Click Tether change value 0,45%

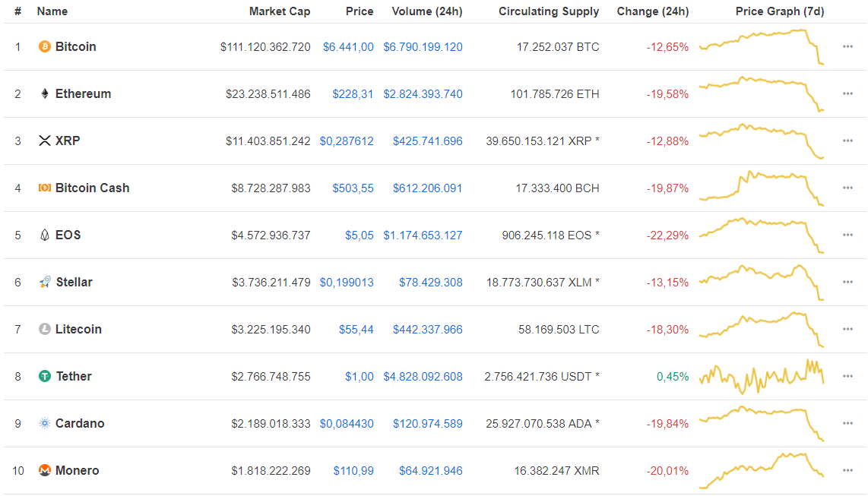[x=673, y=377]
